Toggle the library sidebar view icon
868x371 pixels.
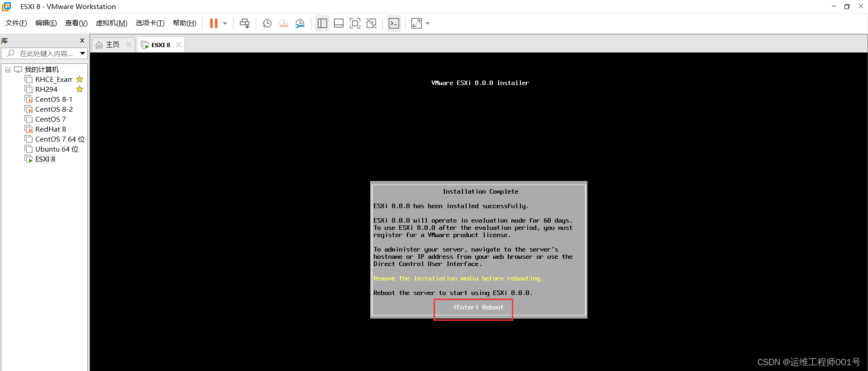[x=322, y=24]
